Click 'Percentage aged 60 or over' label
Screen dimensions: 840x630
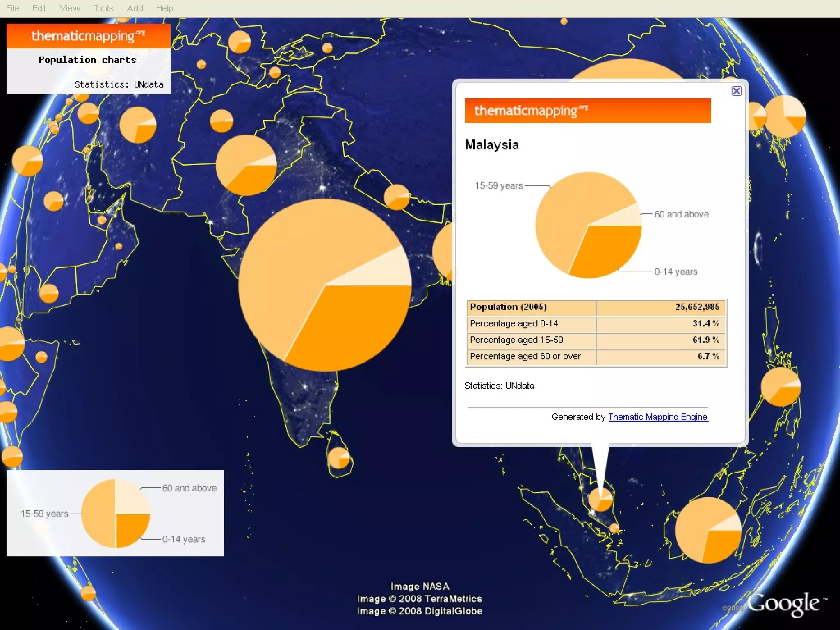(525, 356)
